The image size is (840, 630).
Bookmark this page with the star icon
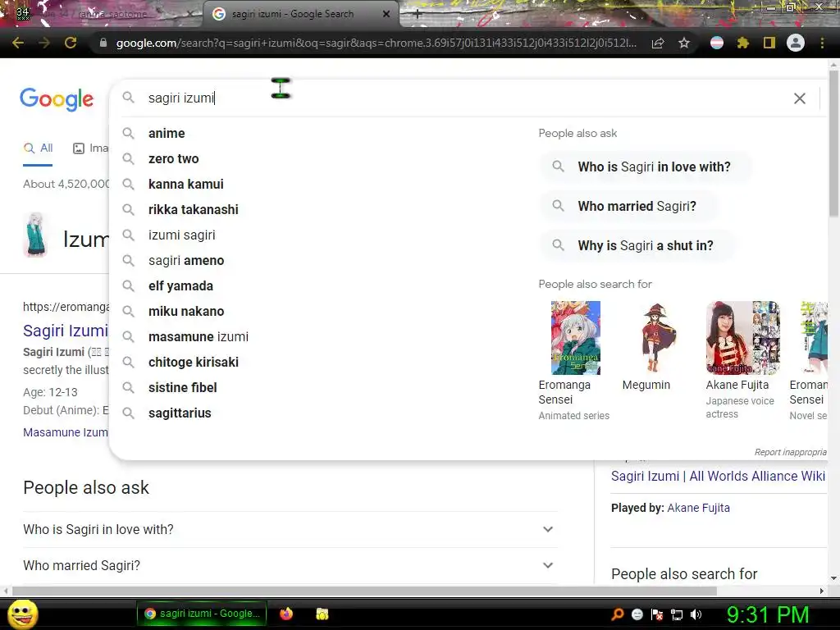pyautogui.click(x=684, y=43)
